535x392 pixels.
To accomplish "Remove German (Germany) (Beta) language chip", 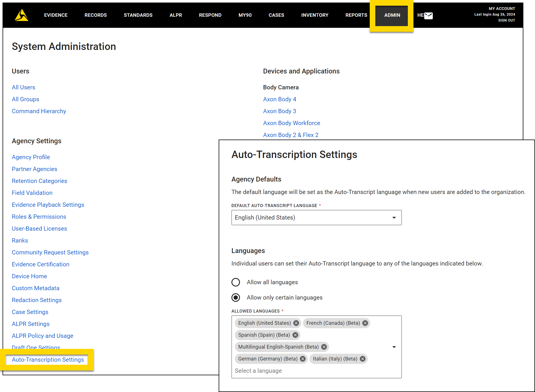I will (302, 359).
